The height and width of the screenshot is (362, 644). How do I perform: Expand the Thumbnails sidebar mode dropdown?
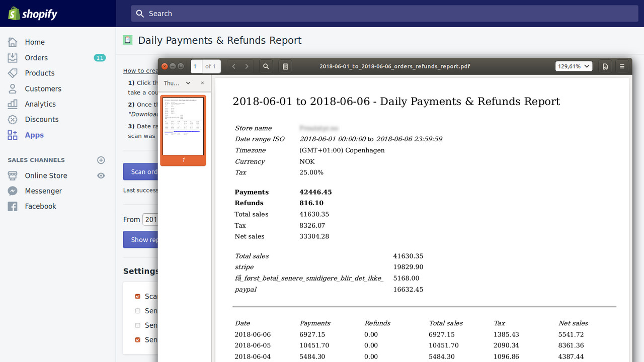click(x=177, y=83)
